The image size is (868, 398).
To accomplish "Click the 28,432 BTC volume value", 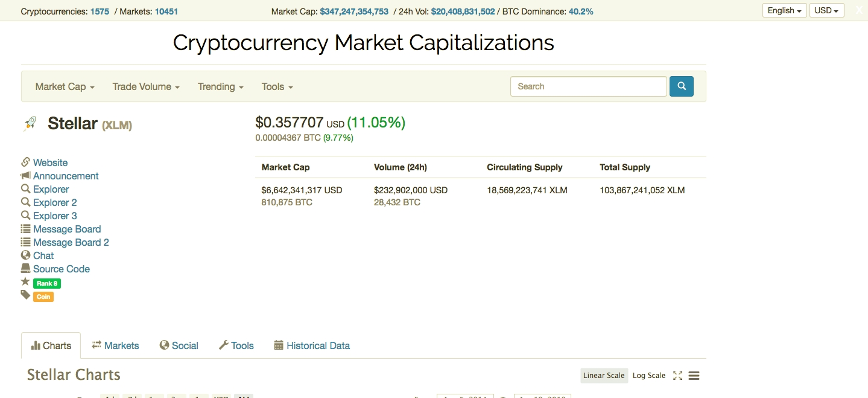I will coord(397,202).
